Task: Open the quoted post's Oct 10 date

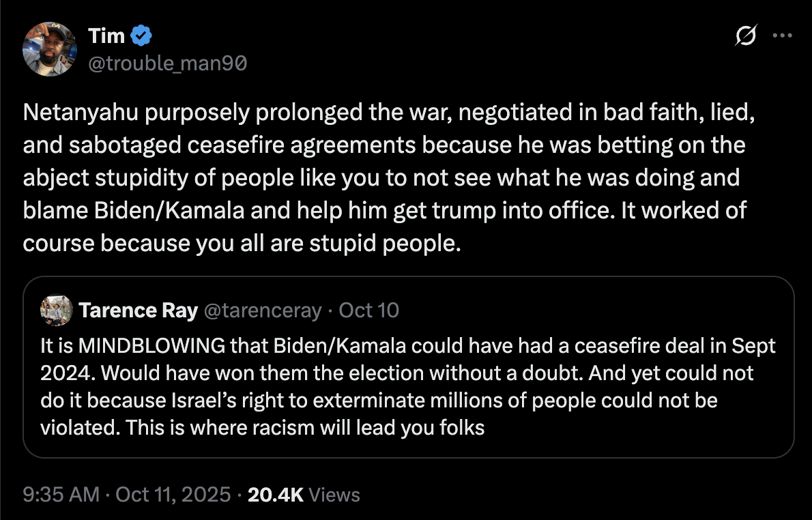Action: click(369, 310)
